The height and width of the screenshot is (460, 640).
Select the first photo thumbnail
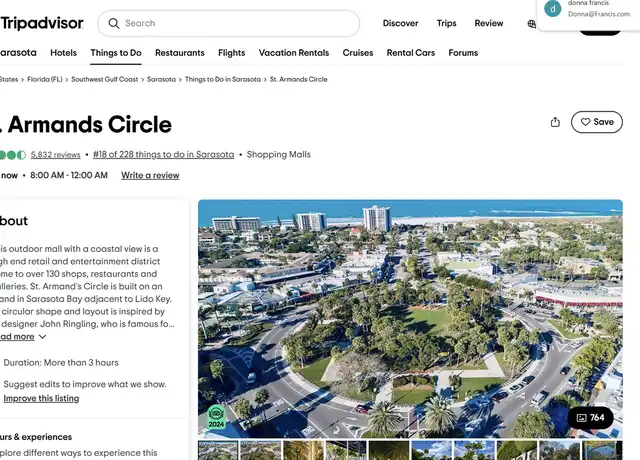tap(218, 450)
